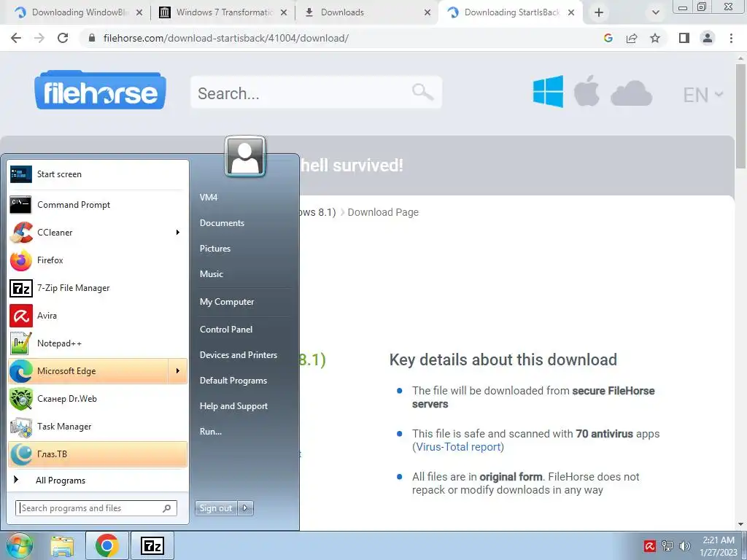747x560 pixels.
Task: Click the Windows Start orb
Action: (20, 545)
